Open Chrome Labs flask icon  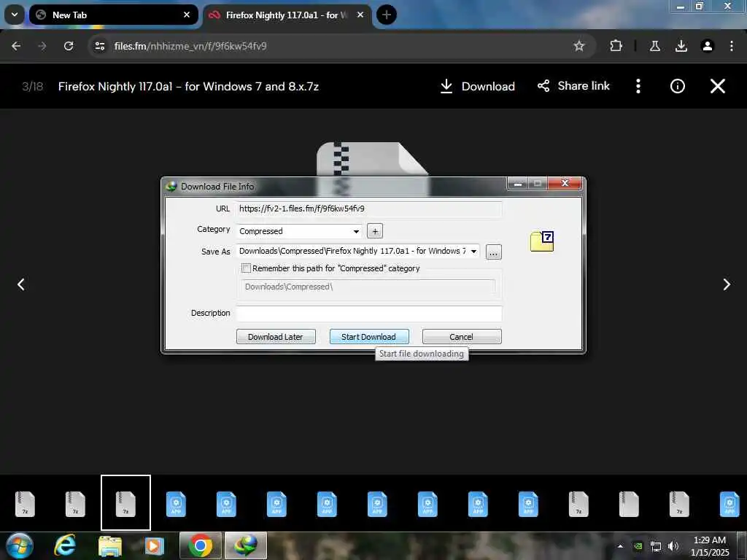pos(655,46)
